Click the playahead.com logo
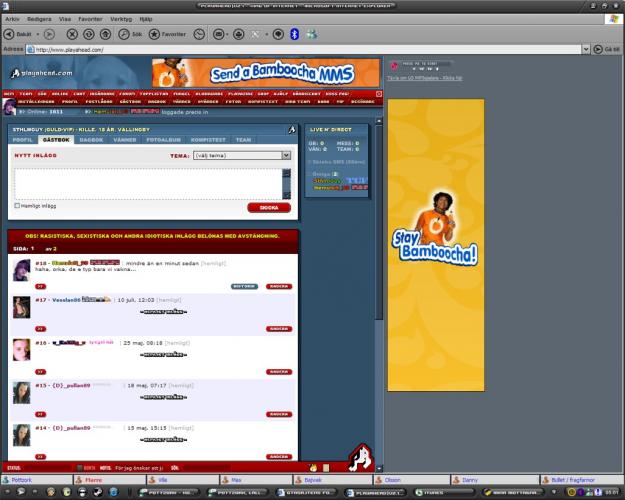 pos(38,72)
